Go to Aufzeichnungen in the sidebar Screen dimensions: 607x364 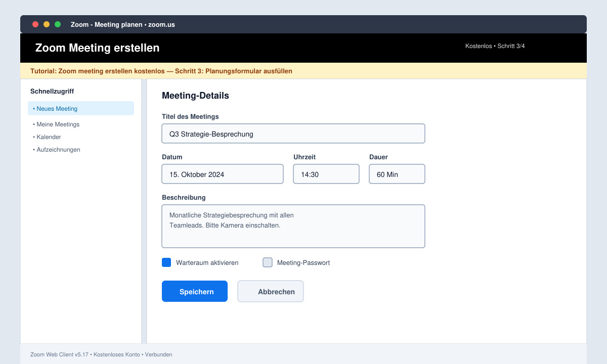pos(57,150)
